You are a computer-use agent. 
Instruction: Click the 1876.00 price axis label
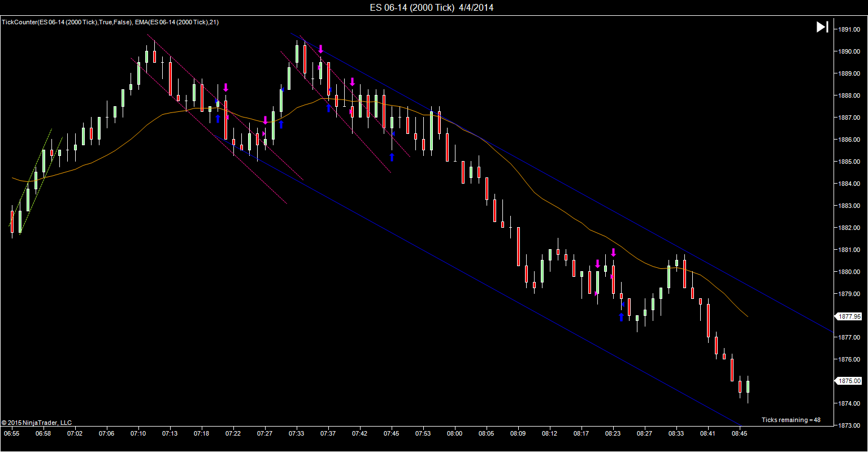pyautogui.click(x=849, y=359)
